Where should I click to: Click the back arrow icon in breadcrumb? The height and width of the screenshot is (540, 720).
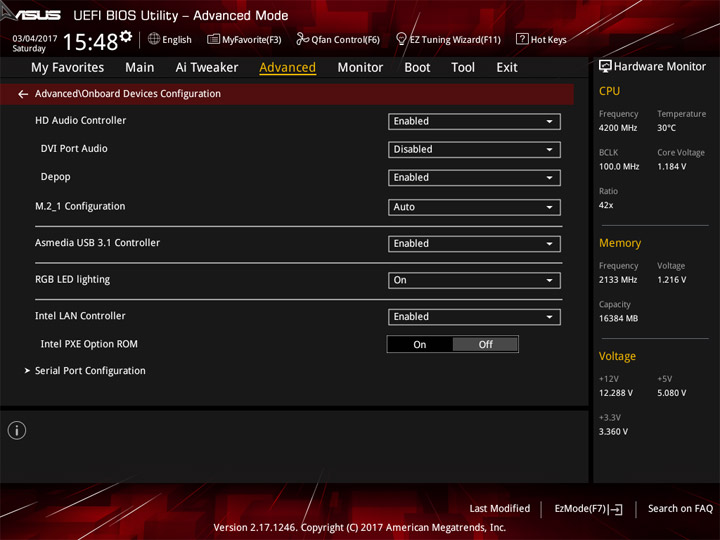pos(23,94)
